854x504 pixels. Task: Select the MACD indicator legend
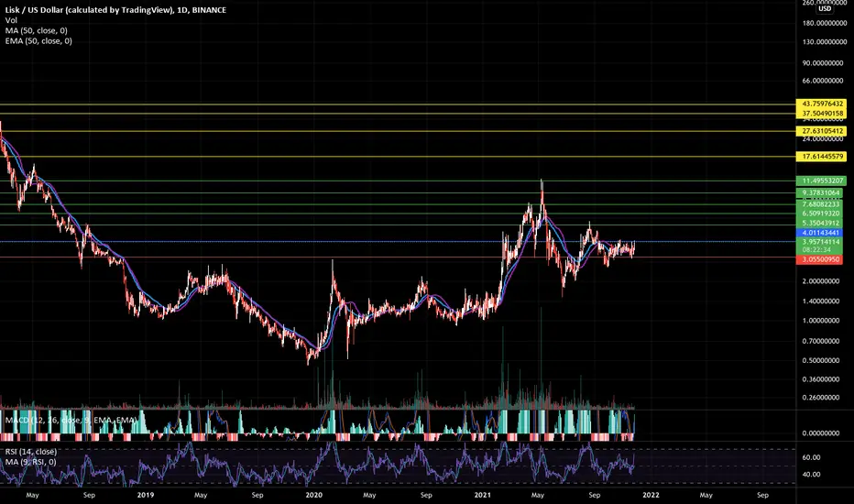[71, 420]
